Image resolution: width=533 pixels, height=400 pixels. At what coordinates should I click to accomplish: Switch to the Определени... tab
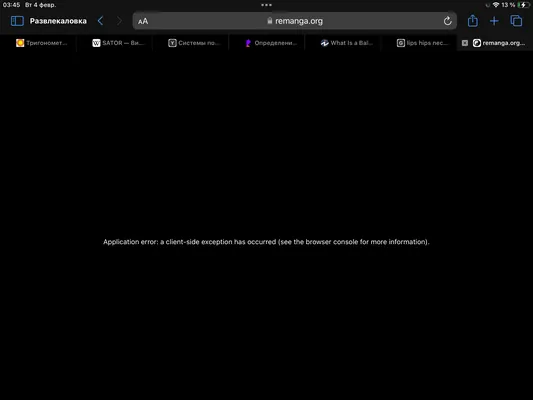coord(270,43)
